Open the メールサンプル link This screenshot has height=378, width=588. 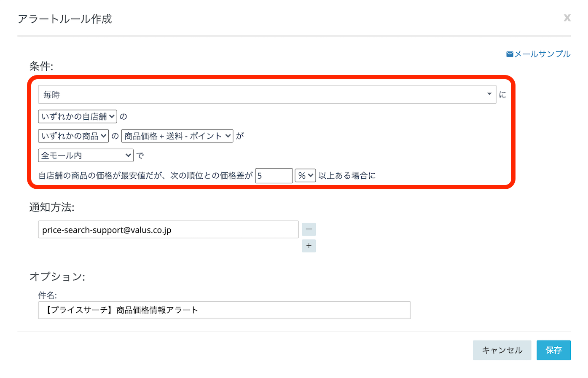(542, 54)
